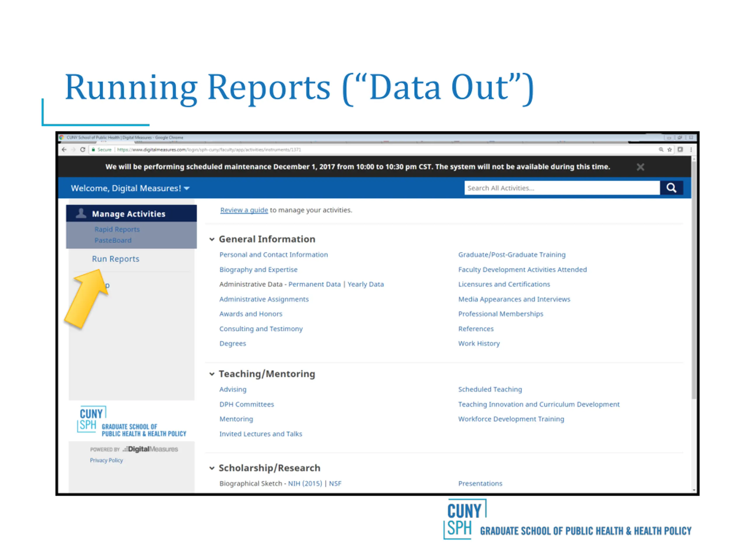Bookmark the page with the star icon

pyautogui.click(x=670, y=150)
